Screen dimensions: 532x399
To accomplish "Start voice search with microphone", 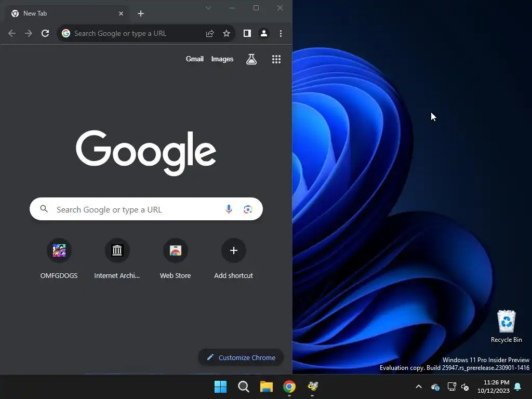I will (x=229, y=209).
